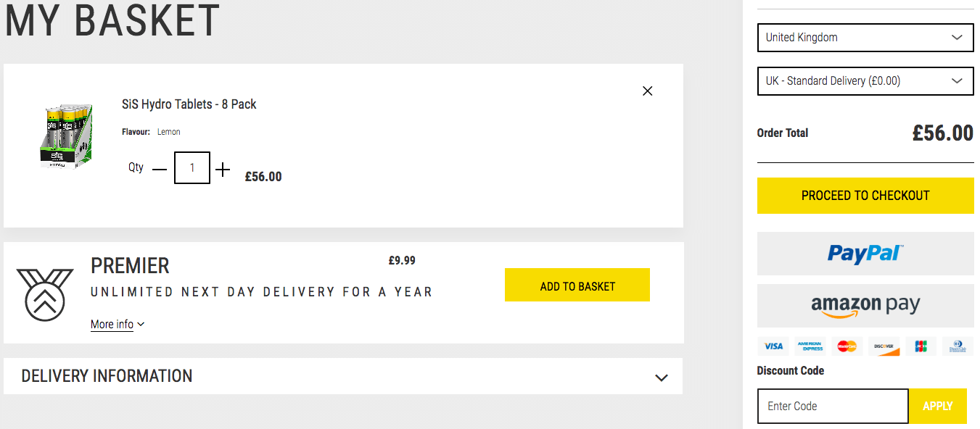Remove SiS Hydro Tablets with X icon

point(648,91)
